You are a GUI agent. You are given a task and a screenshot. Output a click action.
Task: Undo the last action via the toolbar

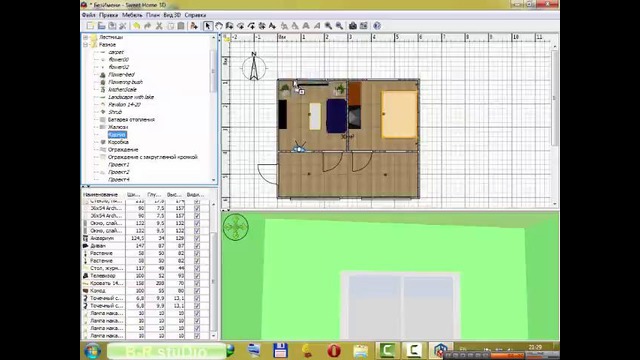click(x=136, y=26)
